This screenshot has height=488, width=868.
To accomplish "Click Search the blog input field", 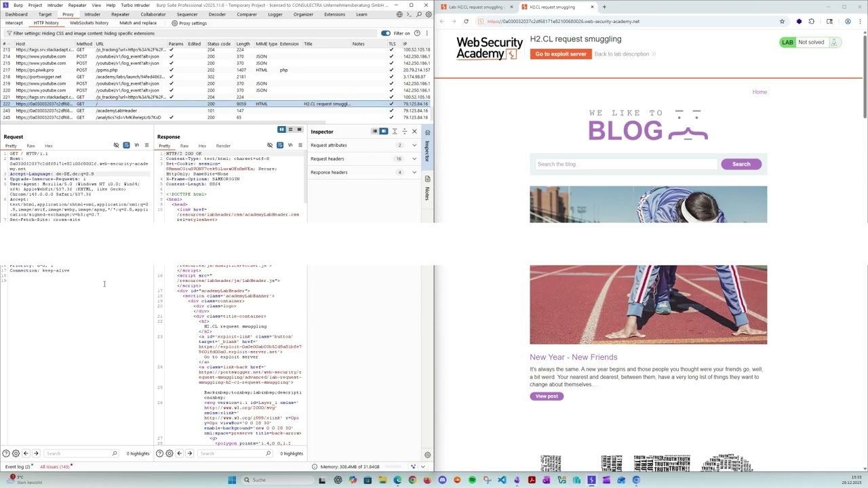I will click(625, 164).
